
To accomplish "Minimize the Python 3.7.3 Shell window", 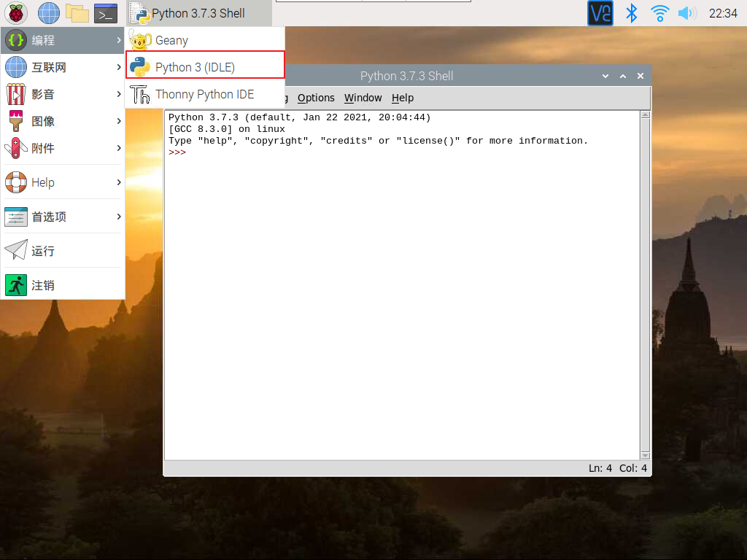I will pyautogui.click(x=605, y=76).
